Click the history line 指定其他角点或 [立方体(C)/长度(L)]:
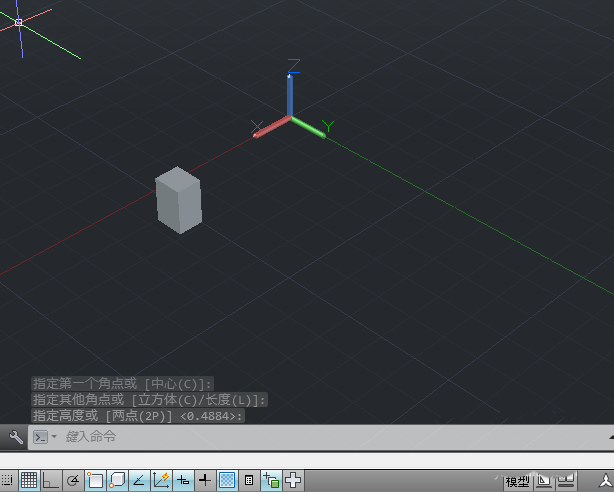The width and height of the screenshot is (614, 494). [150, 400]
